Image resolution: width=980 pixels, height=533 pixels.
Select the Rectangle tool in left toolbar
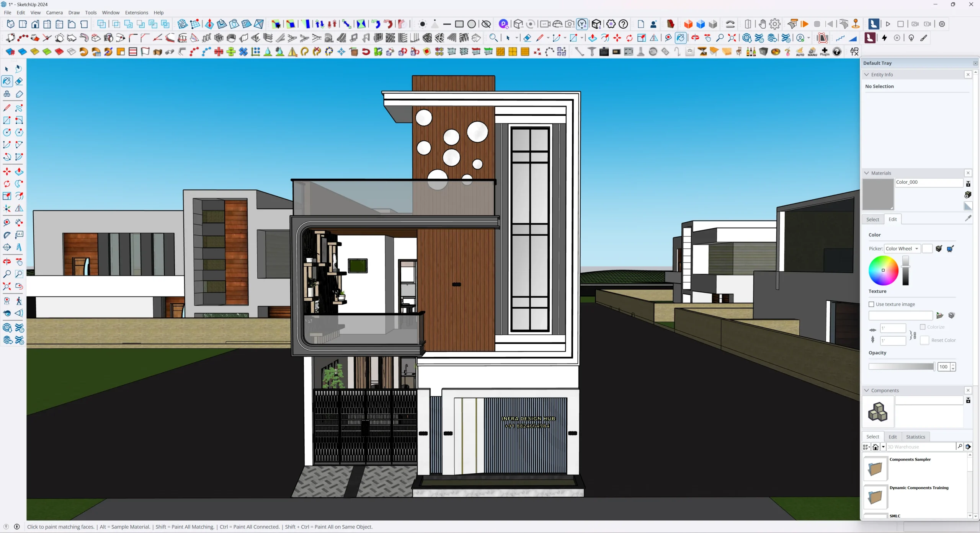[7, 120]
